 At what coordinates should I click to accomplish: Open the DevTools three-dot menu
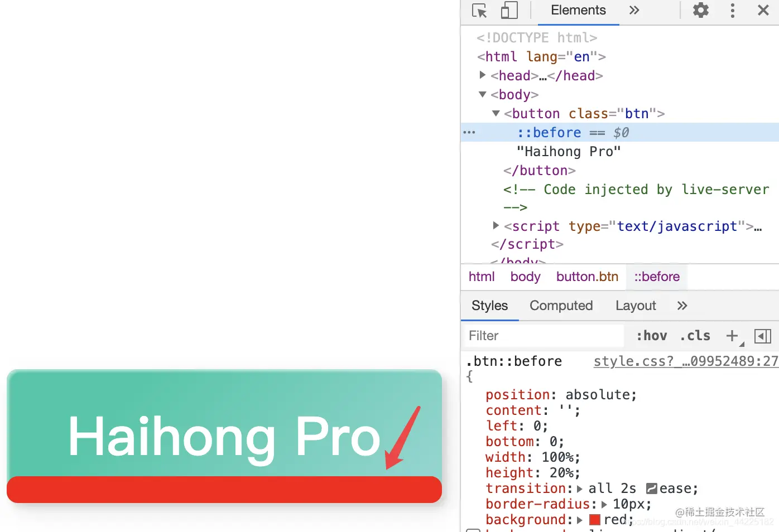click(x=733, y=10)
